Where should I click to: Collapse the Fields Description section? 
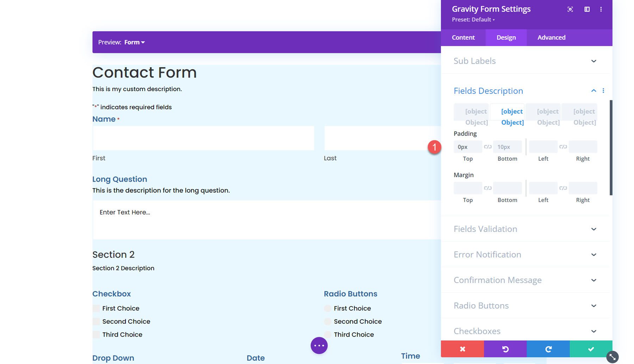[594, 91]
